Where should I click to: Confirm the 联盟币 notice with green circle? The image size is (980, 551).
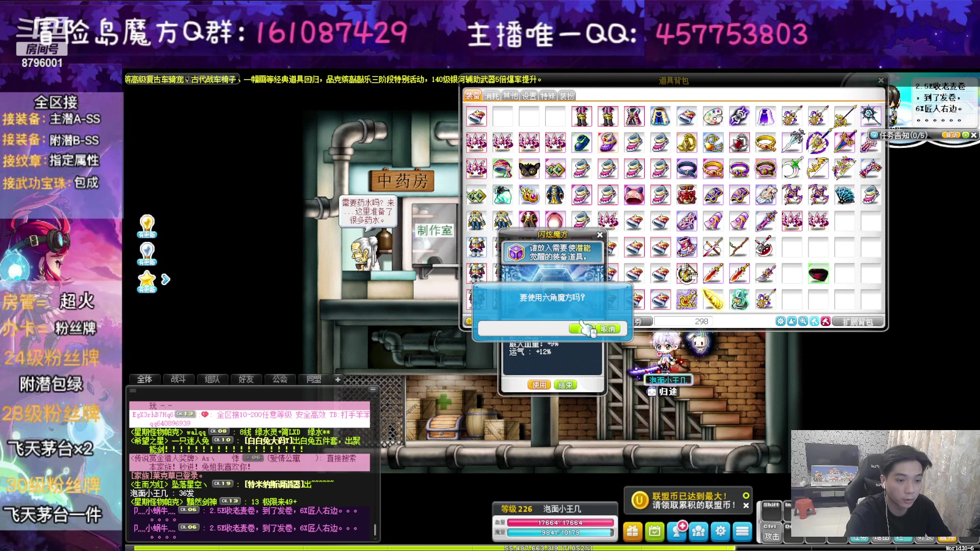pyautogui.click(x=746, y=495)
